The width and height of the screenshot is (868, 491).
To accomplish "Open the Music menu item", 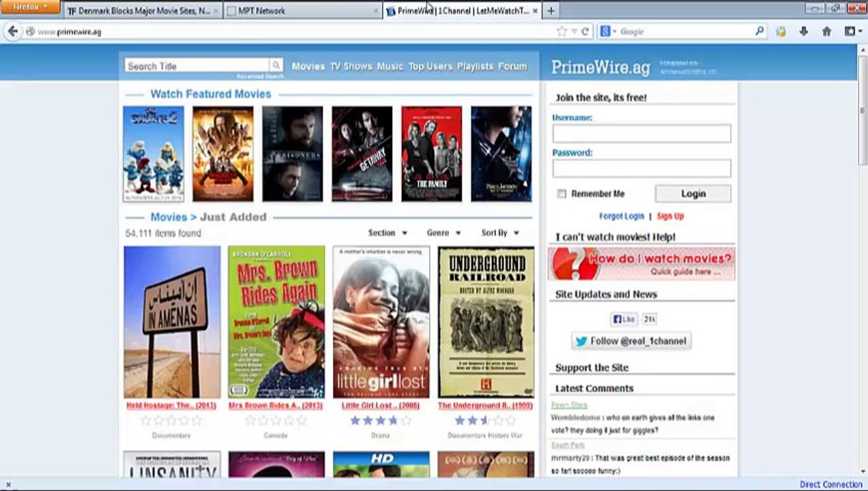I will (390, 66).
